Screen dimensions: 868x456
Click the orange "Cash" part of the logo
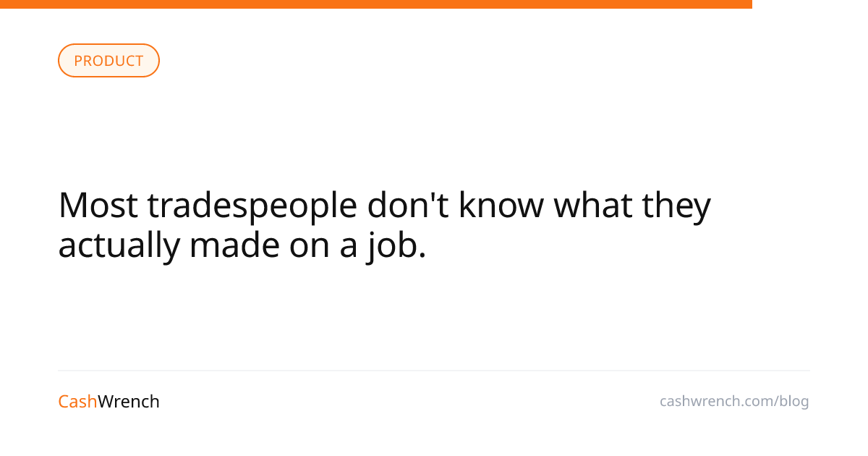(77, 402)
